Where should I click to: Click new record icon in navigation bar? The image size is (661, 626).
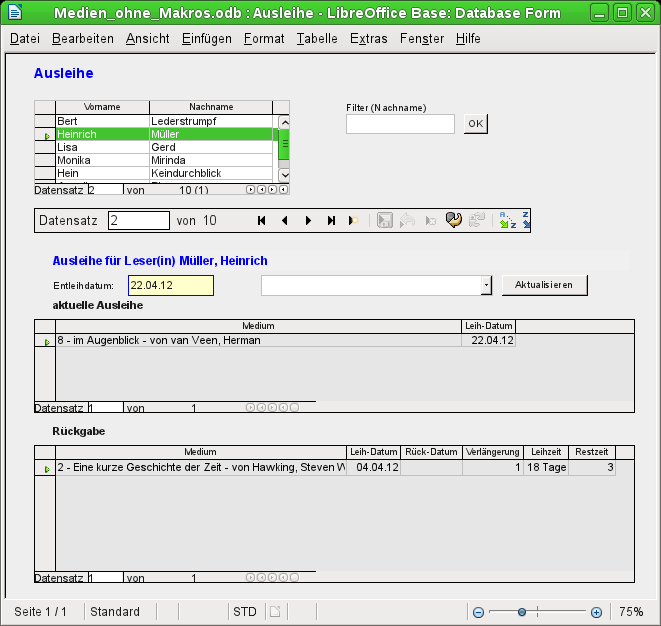[352, 221]
